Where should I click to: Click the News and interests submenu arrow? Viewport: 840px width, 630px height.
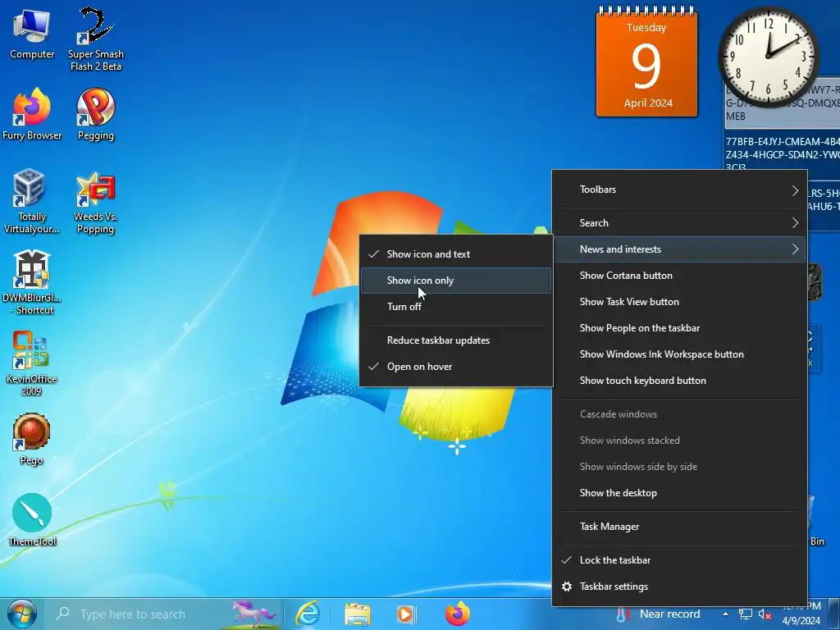(795, 249)
